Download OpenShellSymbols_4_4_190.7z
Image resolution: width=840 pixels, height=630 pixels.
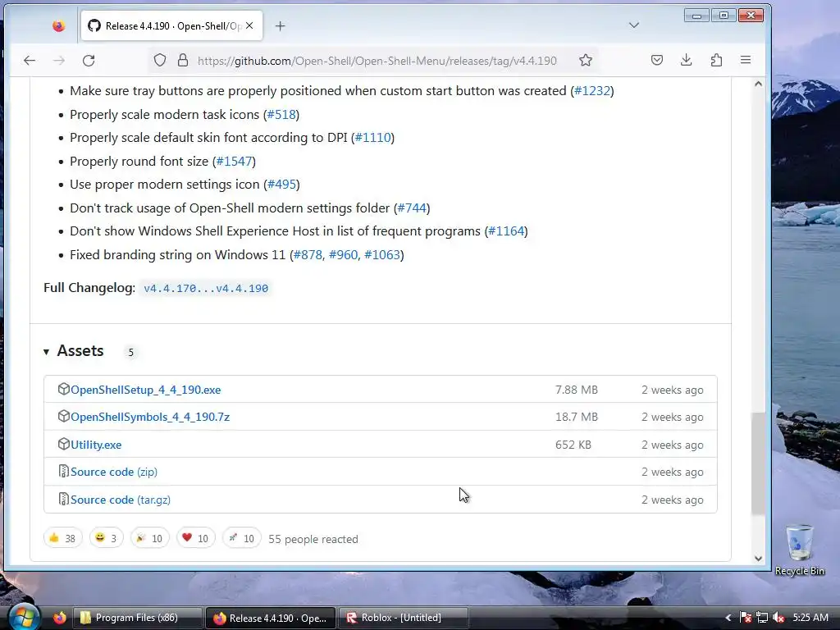click(x=150, y=417)
